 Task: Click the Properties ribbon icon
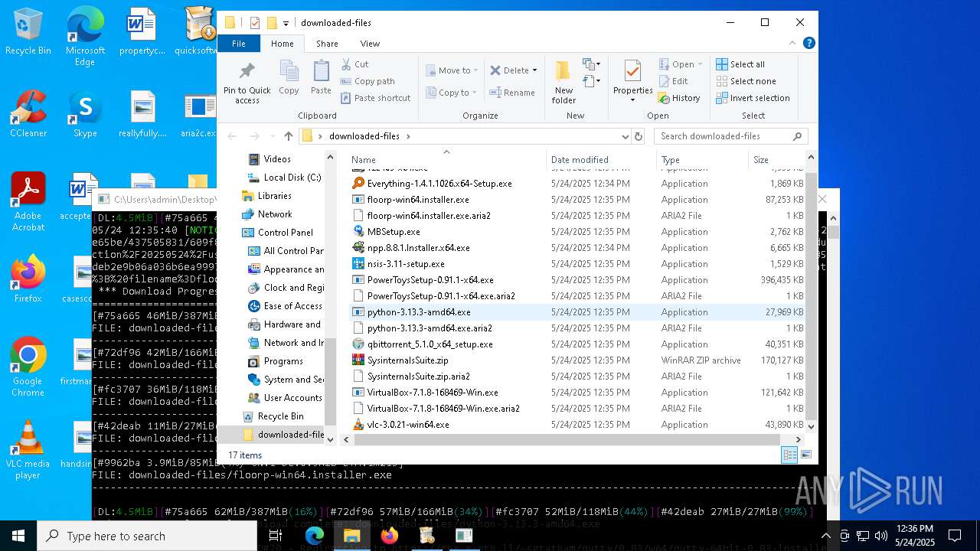click(x=632, y=72)
